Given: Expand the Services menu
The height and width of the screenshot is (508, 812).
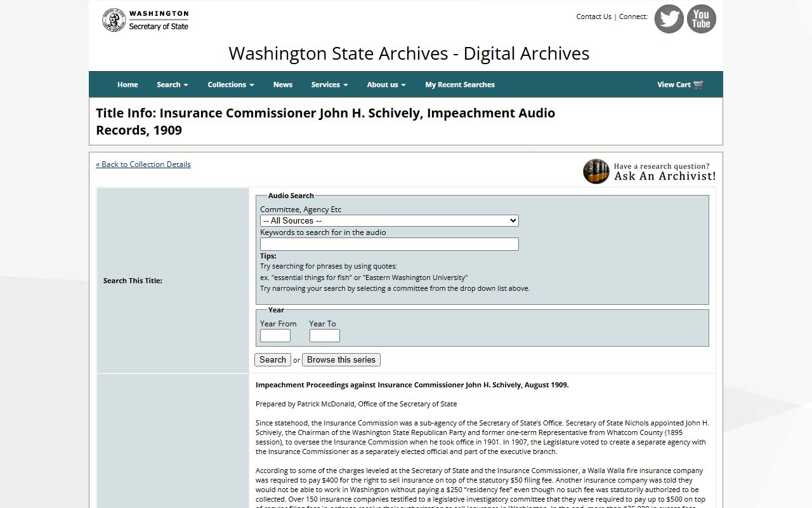Looking at the screenshot, I should point(330,84).
